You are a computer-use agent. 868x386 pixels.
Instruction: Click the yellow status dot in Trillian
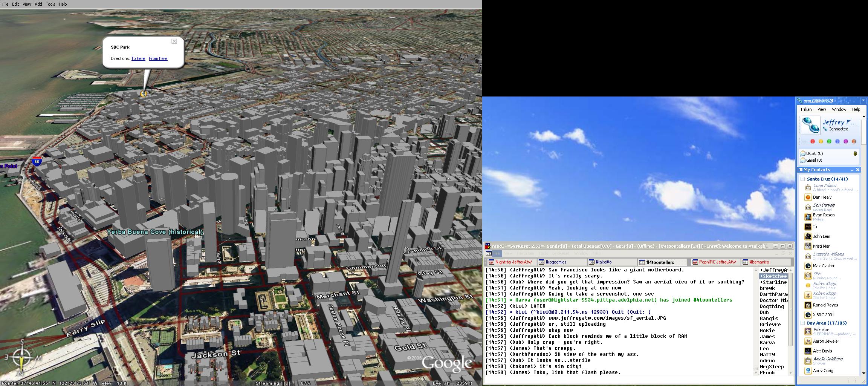pyautogui.click(x=821, y=141)
